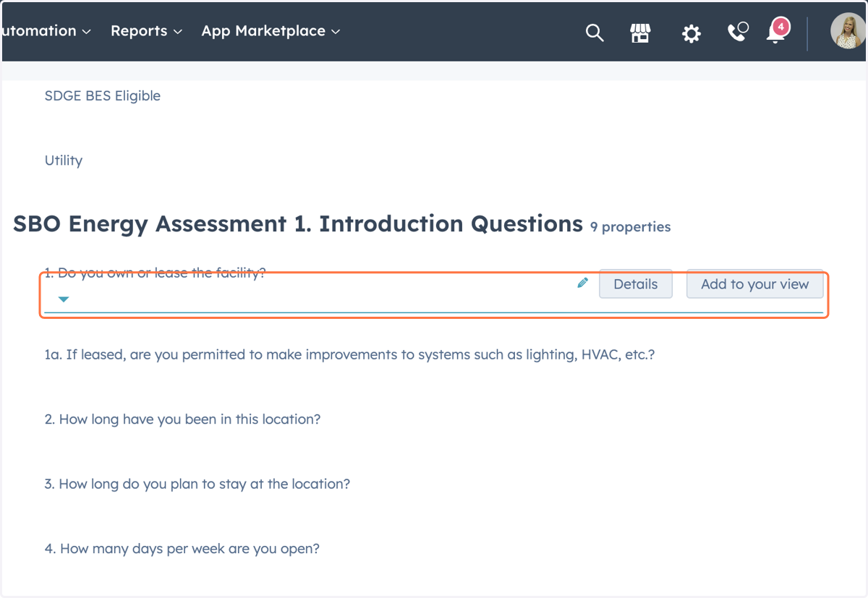Viewport: 868px width, 598px height.
Task: Open the user profile avatar
Action: click(x=848, y=32)
